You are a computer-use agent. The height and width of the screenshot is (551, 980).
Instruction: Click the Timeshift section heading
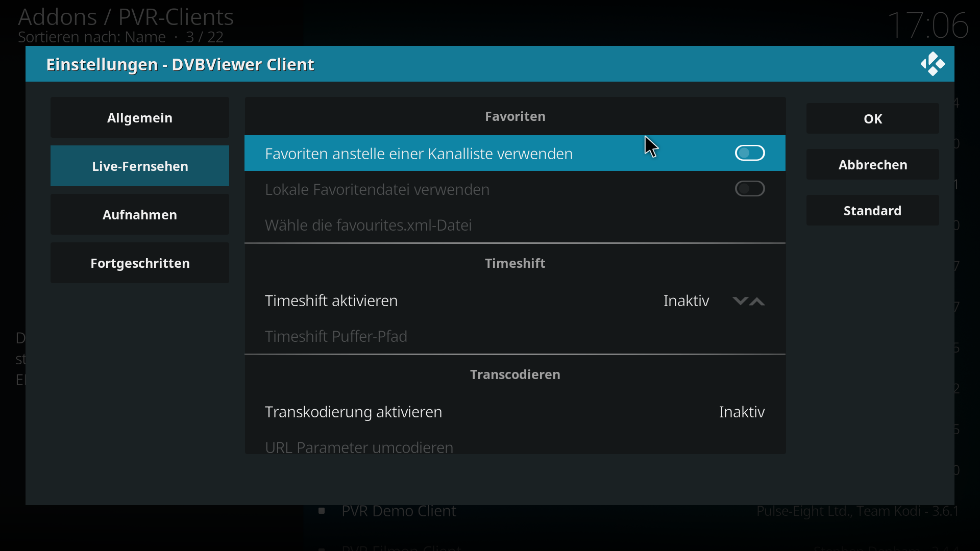515,263
